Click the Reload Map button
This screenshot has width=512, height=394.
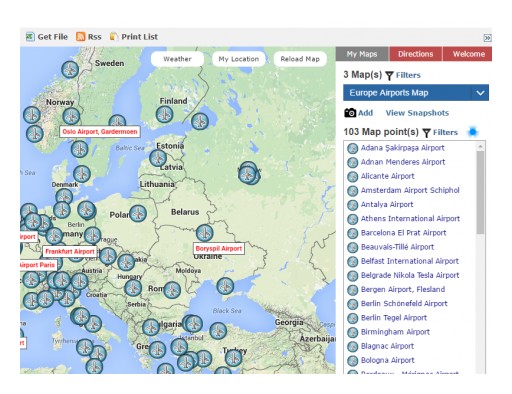(x=300, y=59)
